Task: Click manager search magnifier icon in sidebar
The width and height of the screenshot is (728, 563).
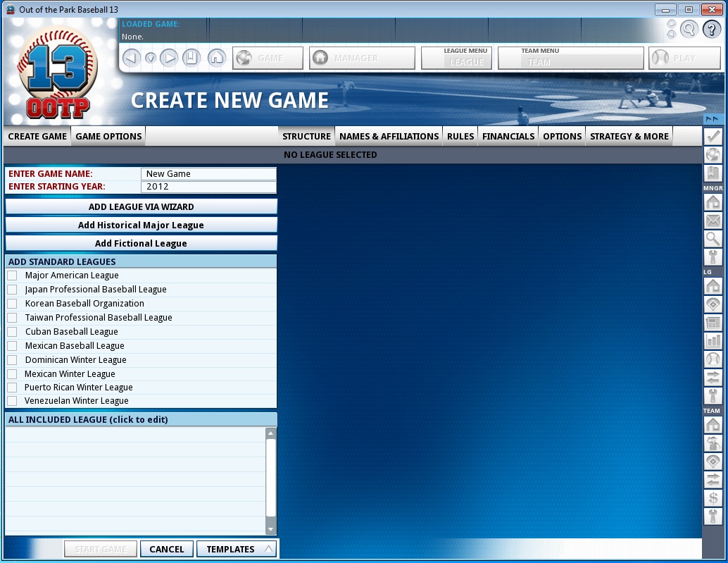Action: [x=713, y=239]
